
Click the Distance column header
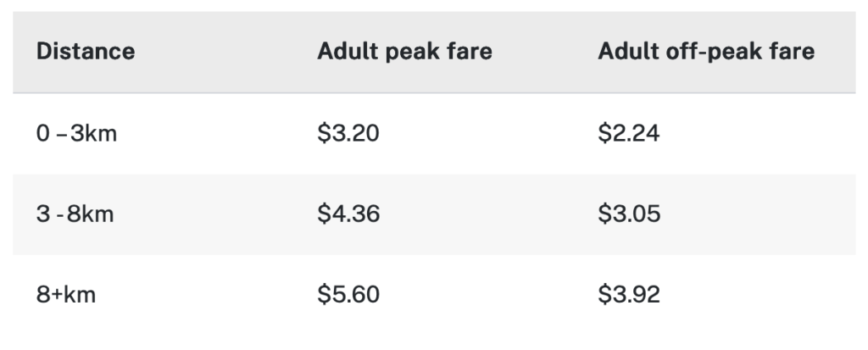(x=85, y=52)
